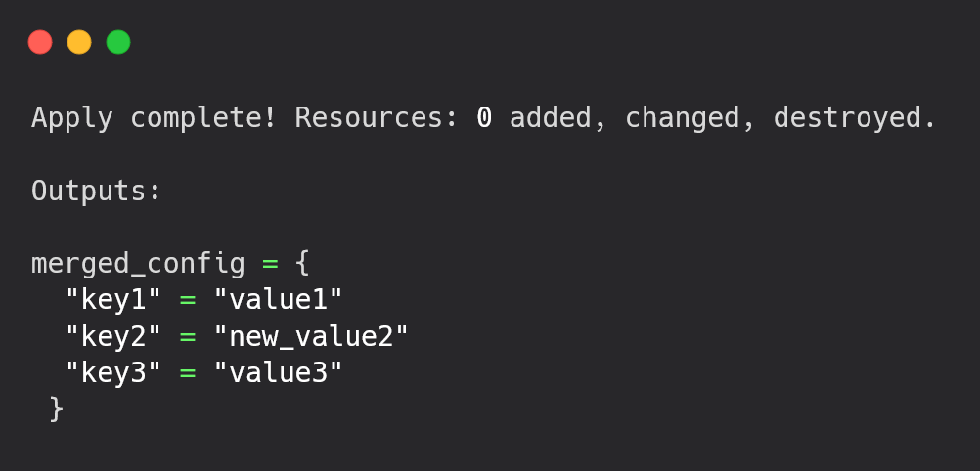Minimize window using yellow circle button
This screenshot has width=980, height=471.
(79, 42)
